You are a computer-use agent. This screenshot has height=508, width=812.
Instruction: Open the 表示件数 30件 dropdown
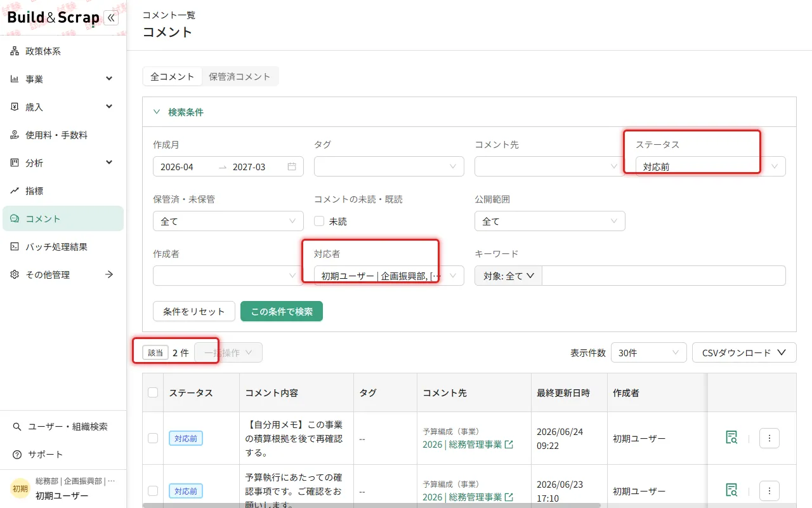pos(648,352)
